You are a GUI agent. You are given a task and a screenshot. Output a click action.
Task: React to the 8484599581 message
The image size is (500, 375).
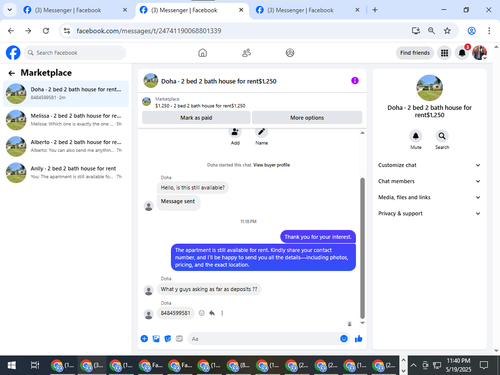tap(201, 313)
